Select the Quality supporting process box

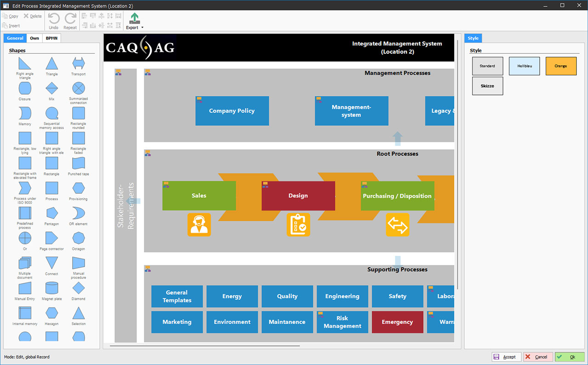pos(287,296)
